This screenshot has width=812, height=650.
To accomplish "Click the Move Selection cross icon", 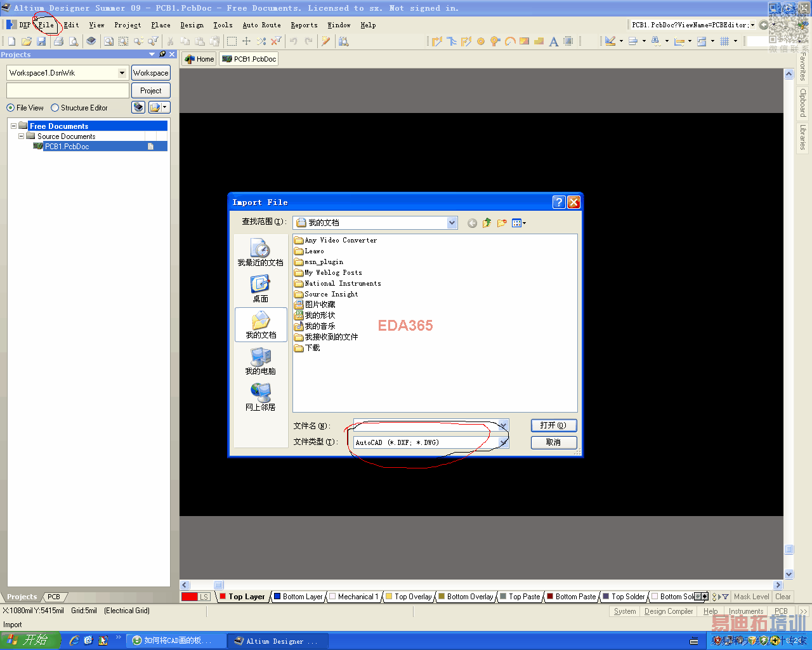I will (247, 41).
